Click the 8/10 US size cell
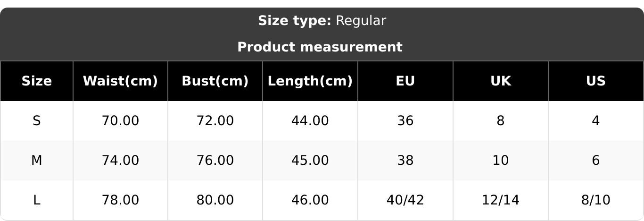Image resolution: width=644 pixels, height=221 pixels. click(x=595, y=200)
